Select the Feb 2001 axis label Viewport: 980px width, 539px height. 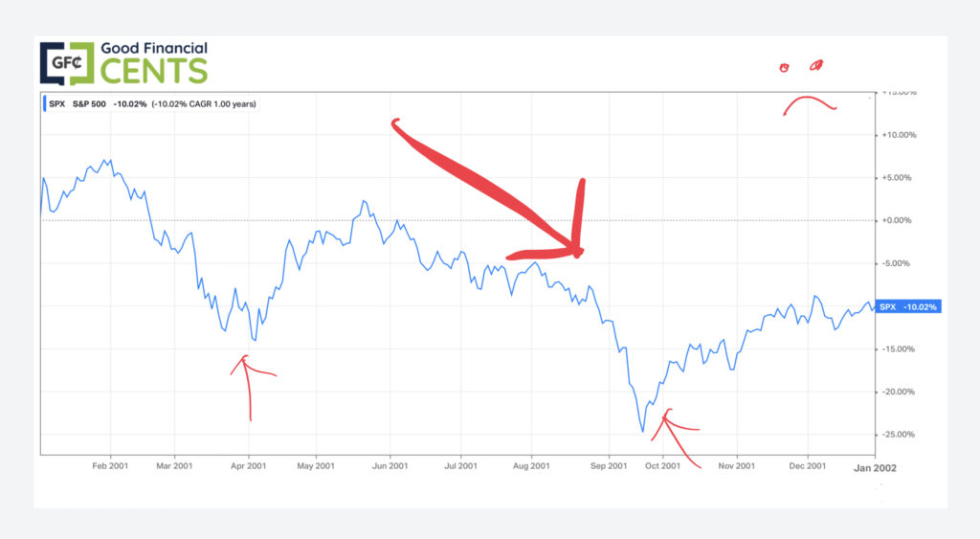pyautogui.click(x=110, y=465)
